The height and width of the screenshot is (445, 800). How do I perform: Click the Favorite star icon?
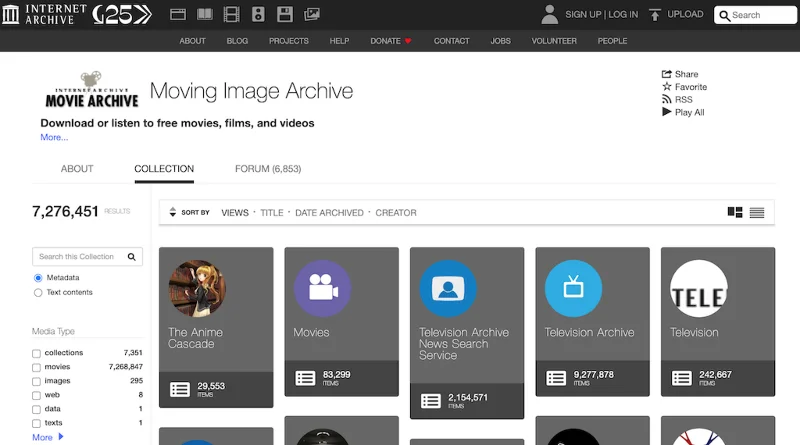pos(666,87)
